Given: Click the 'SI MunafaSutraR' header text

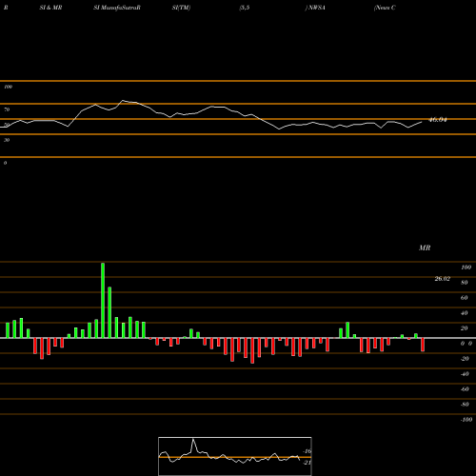Looking at the screenshot, I should (117, 8).
